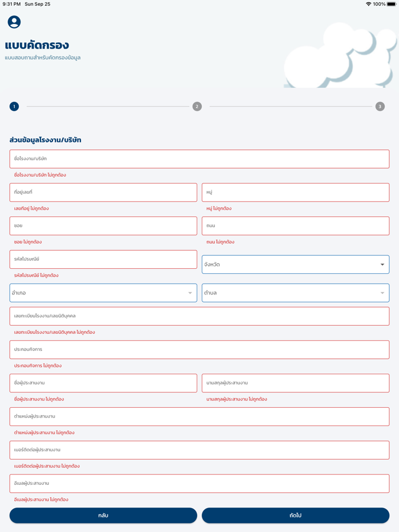This screenshot has width=399, height=532.
Task: Click the รหัสไปรษณีย์ postal code field
Action: coord(103,259)
